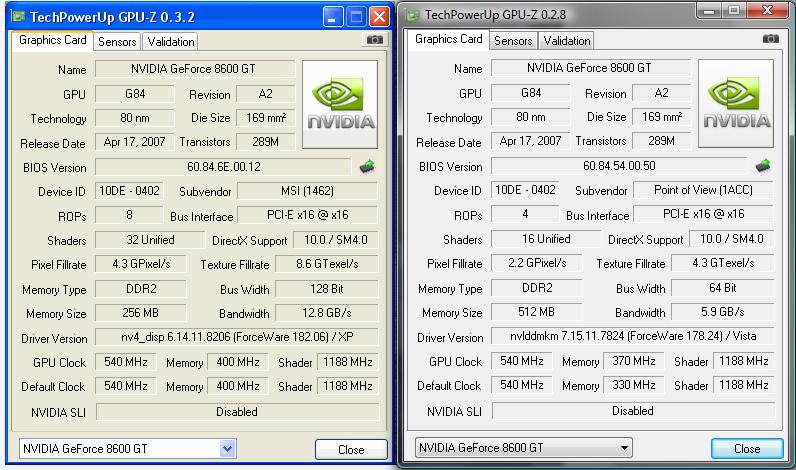The image size is (796, 470).
Task: Click Transistors value 289M in GPU-Z 0.3.2
Action: (x=266, y=142)
